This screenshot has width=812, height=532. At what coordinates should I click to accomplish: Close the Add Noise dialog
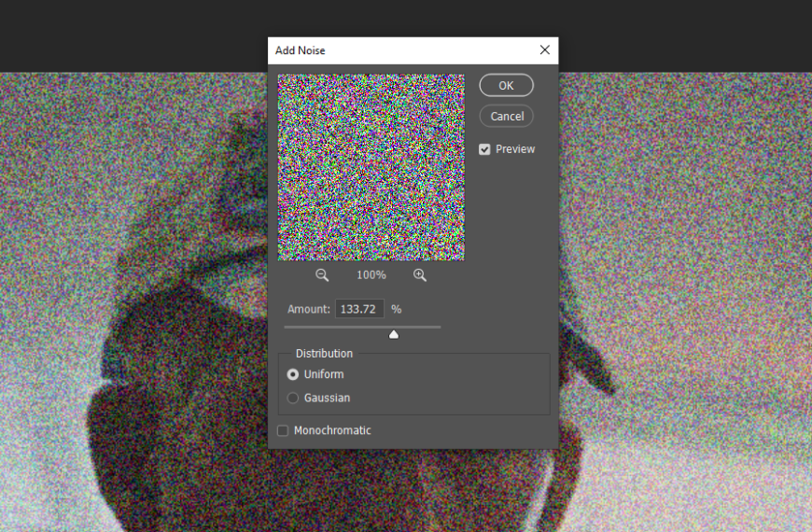coord(545,49)
